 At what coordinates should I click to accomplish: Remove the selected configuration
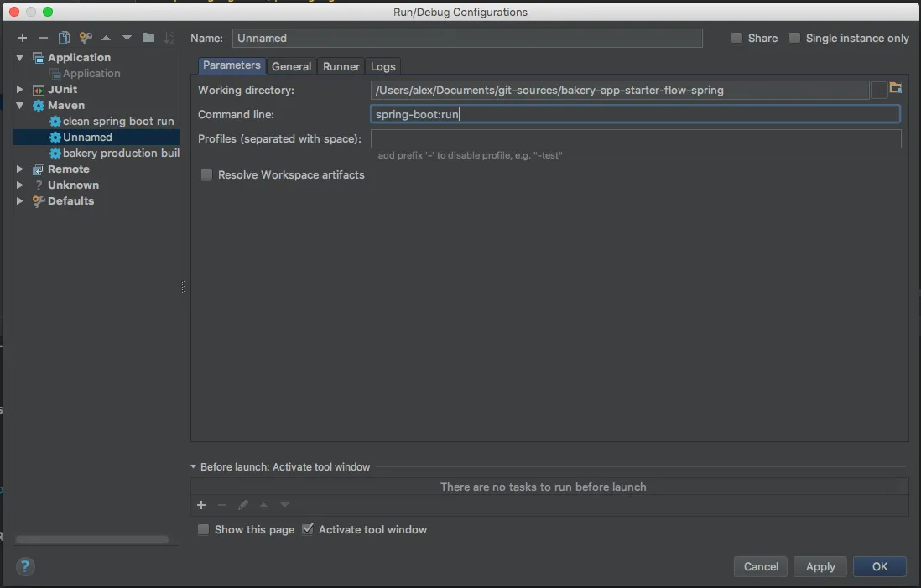(x=43, y=38)
